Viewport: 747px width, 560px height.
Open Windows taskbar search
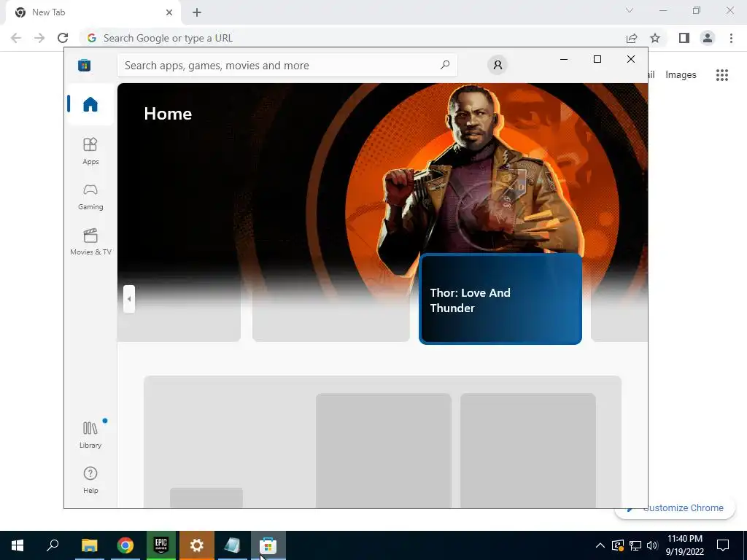pos(53,545)
